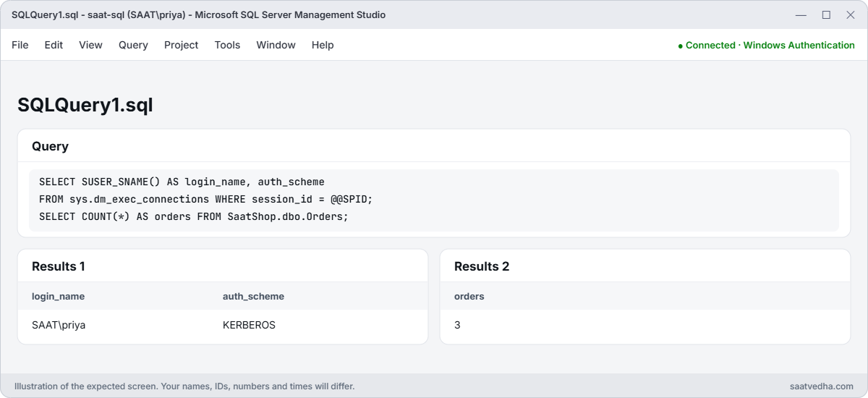Click the window title bar text
Screen dimensions: 868x398
[198, 14]
